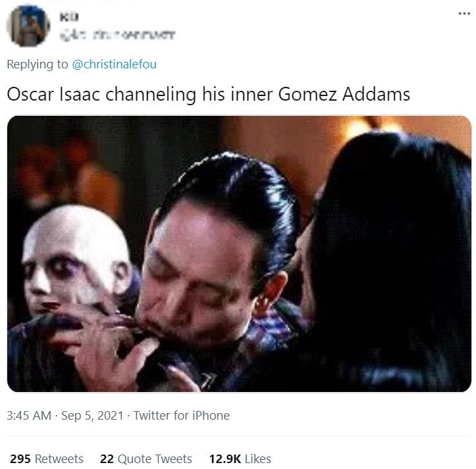
Task: Click the blurred username handle under KD
Action: [x=117, y=36]
